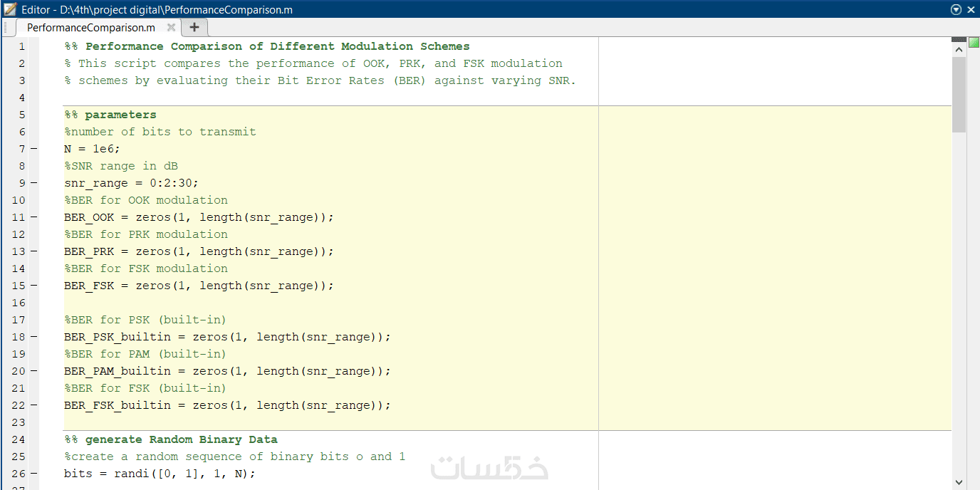Click line number 1 in the gutter
The width and height of the screenshot is (980, 490).
pyautogui.click(x=22, y=46)
